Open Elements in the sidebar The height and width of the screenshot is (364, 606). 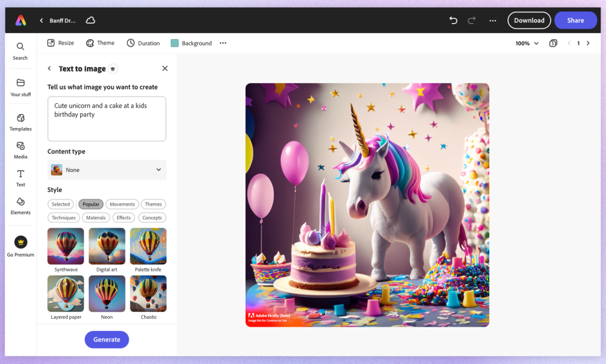(21, 206)
